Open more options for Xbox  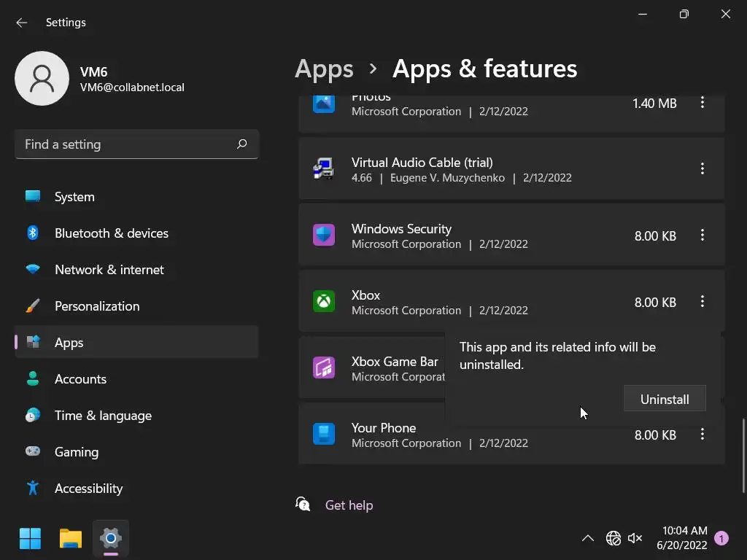point(703,302)
